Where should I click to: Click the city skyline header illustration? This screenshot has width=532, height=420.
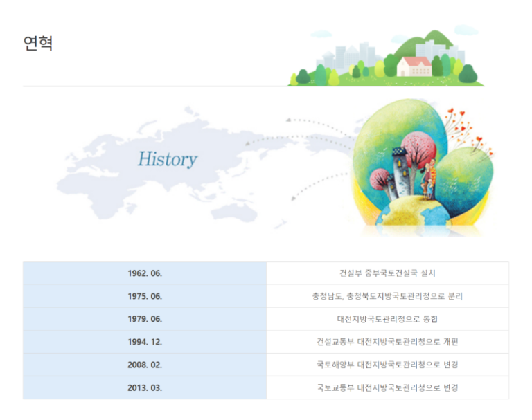[351, 55]
